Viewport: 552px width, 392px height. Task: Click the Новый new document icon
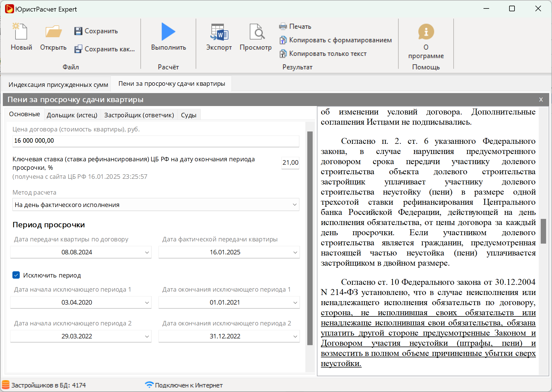[x=20, y=31]
